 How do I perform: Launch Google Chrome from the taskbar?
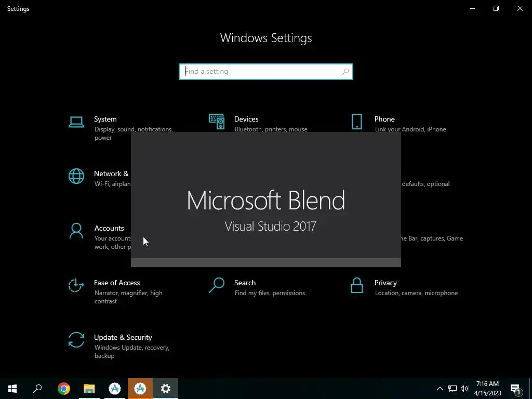coord(63,389)
